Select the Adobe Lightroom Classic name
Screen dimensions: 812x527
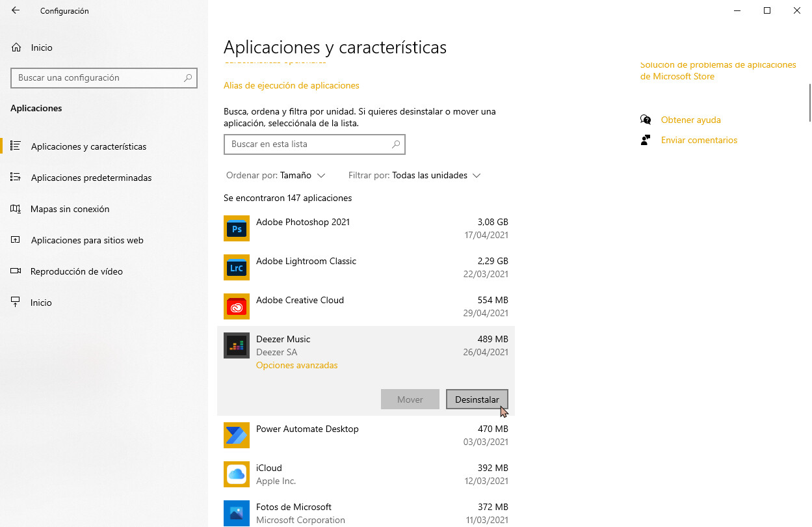pyautogui.click(x=306, y=261)
